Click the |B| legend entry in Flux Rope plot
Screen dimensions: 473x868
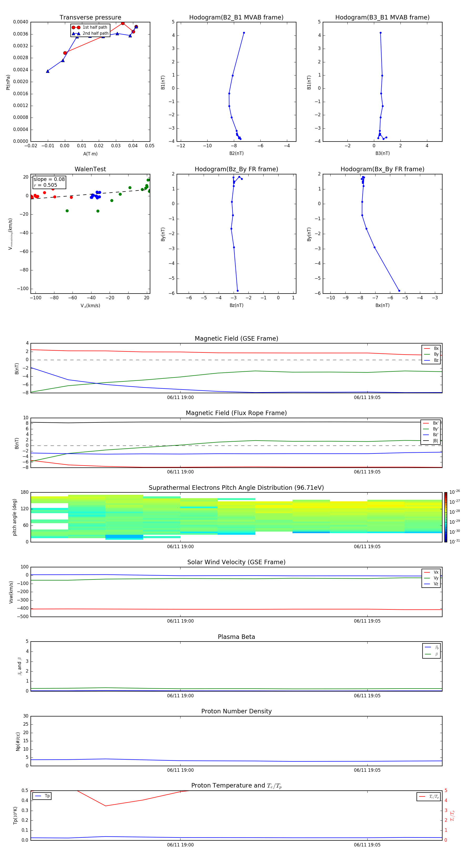[x=431, y=441]
